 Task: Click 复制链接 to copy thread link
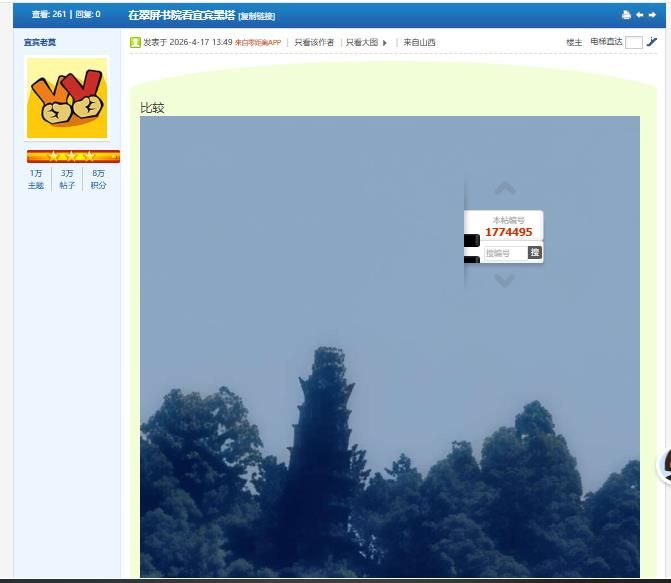coord(256,16)
